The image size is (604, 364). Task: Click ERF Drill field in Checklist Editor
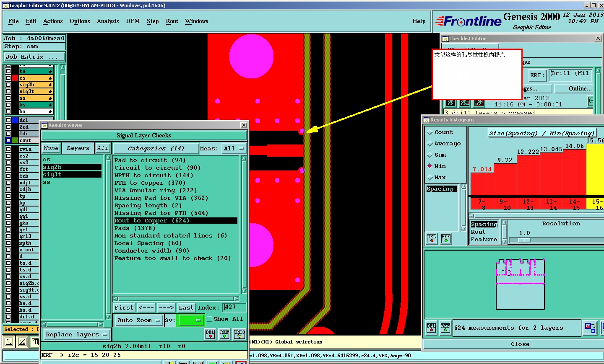570,75
